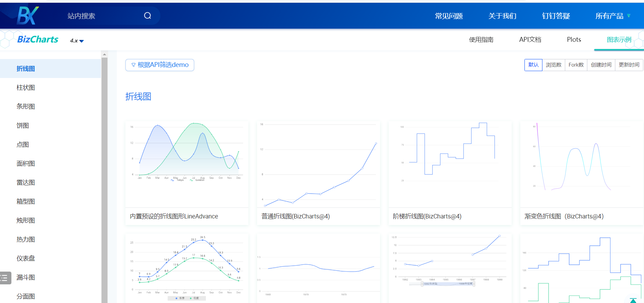
Task: Select 分面图 in sidebar
Action: click(x=50, y=296)
